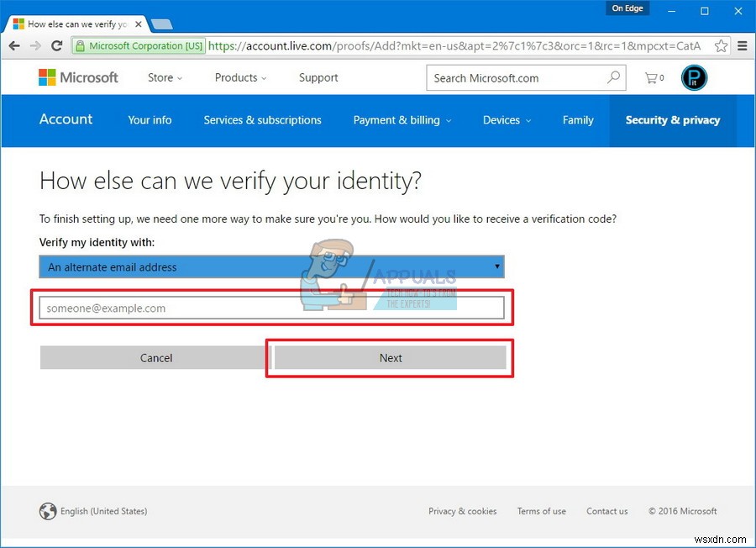
Task: Cancel the identity verification
Action: 155,357
